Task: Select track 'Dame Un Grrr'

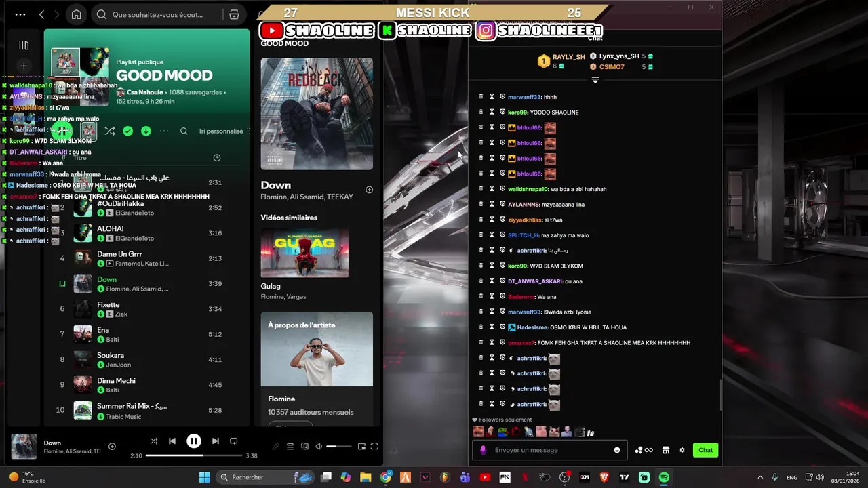Action: 147,258
